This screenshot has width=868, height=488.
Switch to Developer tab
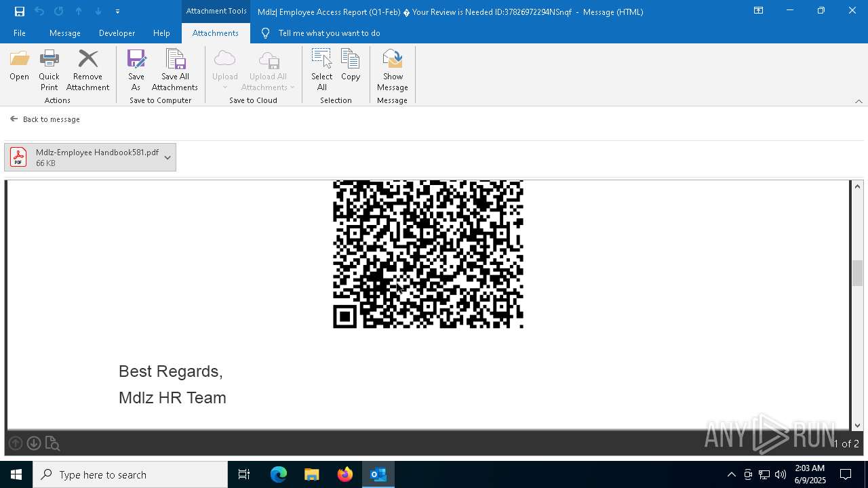click(x=117, y=33)
